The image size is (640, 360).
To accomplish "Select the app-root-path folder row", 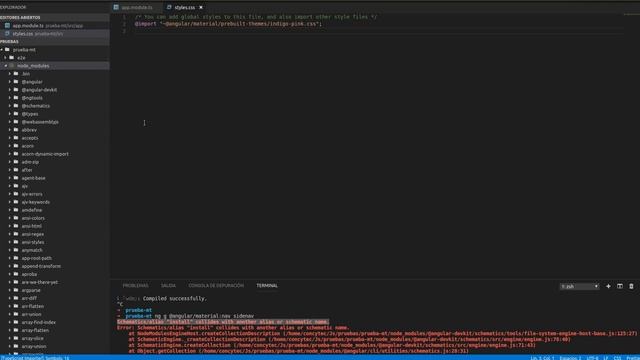I will click(55, 258).
